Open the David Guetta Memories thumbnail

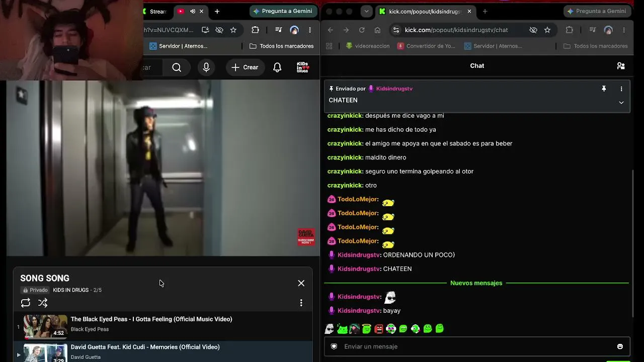pyautogui.click(x=45, y=353)
